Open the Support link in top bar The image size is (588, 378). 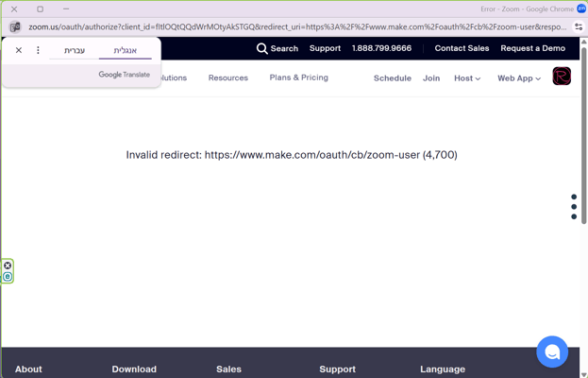325,48
